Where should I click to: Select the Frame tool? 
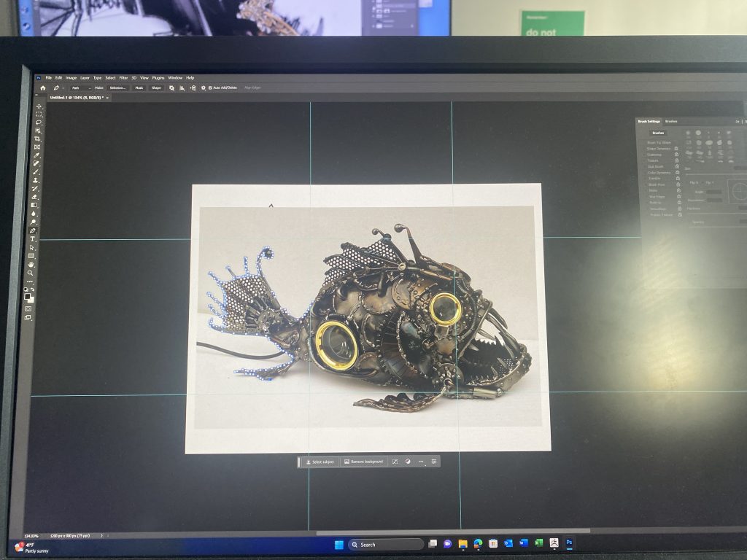pos(37,147)
